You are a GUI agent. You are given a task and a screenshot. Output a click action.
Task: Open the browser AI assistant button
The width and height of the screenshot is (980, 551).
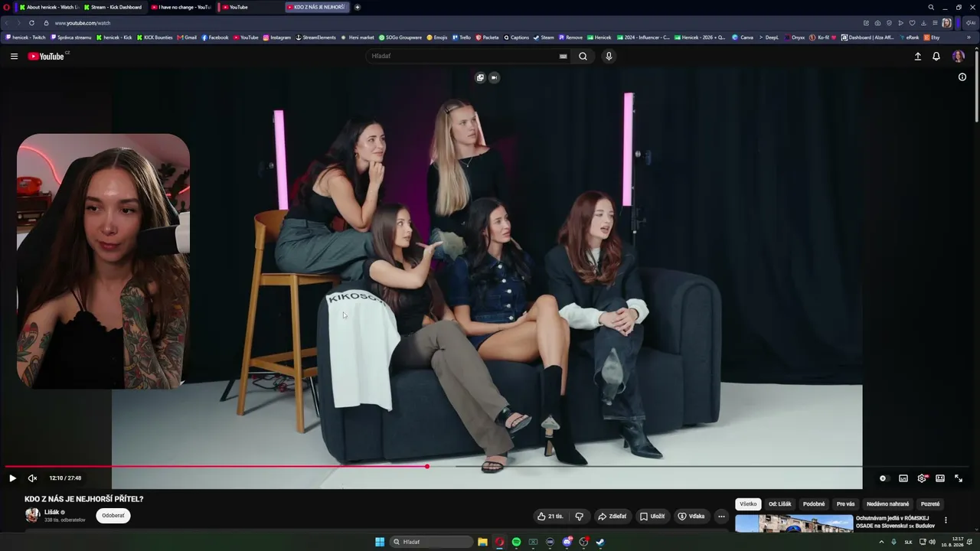point(972,23)
